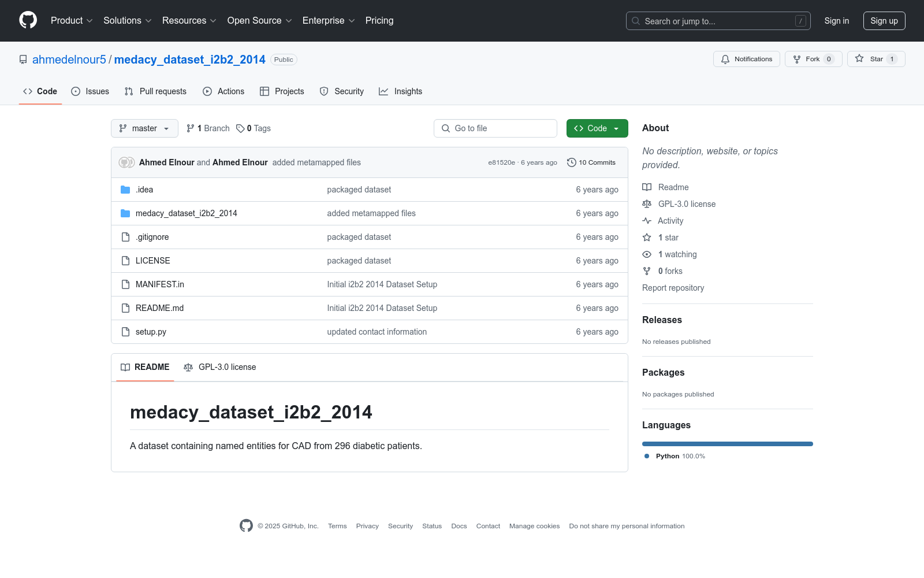Image resolution: width=924 pixels, height=578 pixels.
Task: Open the Releases heading link
Action: pyautogui.click(x=662, y=320)
